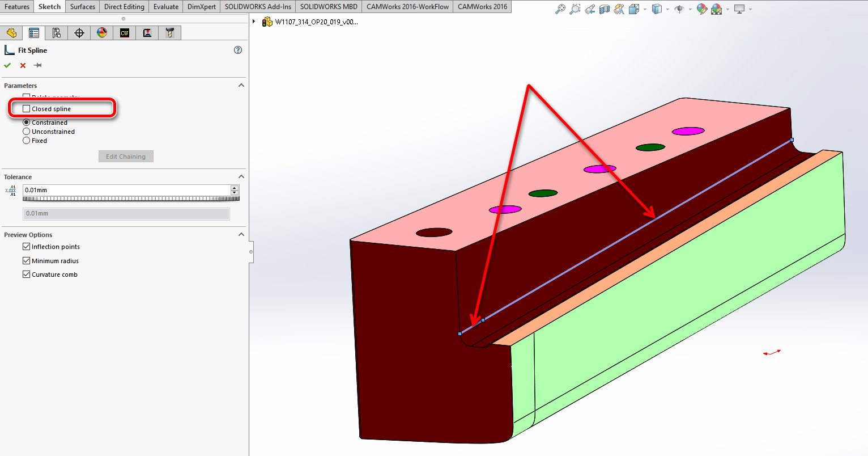Open the FeatureManager design tree tab
Screen dimensions: 868x456
pos(11,33)
